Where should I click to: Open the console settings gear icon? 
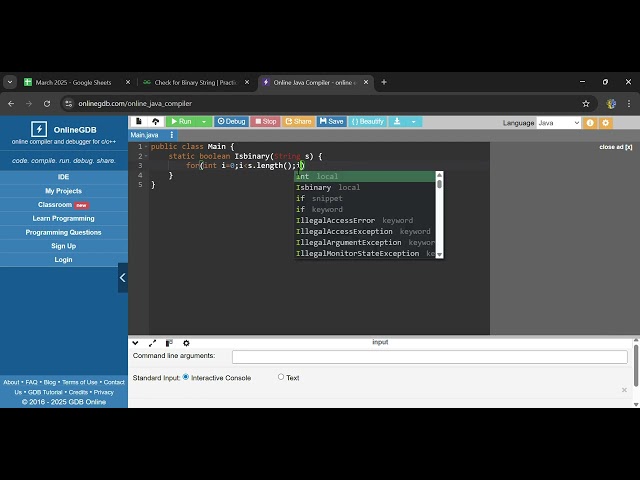[186, 343]
